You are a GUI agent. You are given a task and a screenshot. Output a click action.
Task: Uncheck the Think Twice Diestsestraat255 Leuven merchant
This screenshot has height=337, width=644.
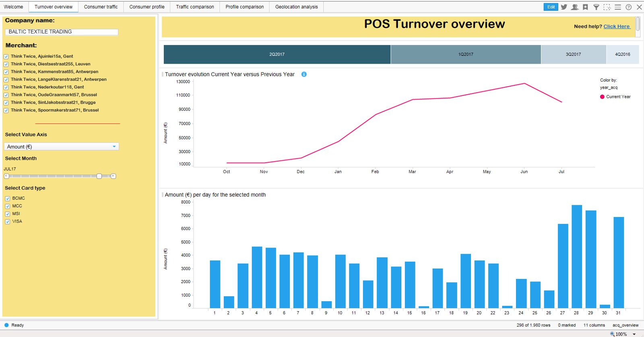[x=6, y=64]
